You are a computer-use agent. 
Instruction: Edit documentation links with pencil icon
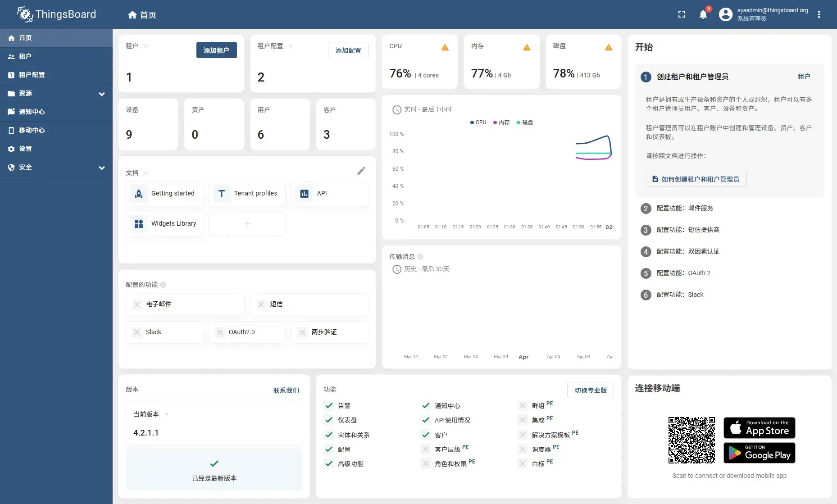(x=361, y=171)
